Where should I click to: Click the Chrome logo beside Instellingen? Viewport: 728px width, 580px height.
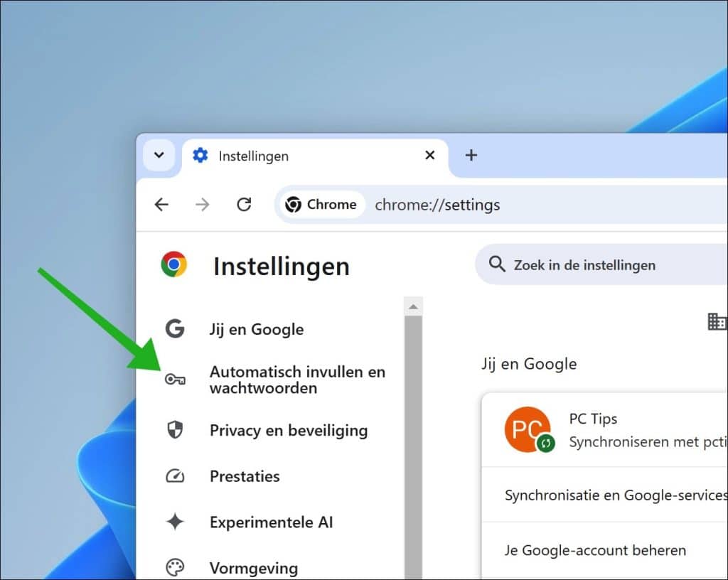coord(174,264)
